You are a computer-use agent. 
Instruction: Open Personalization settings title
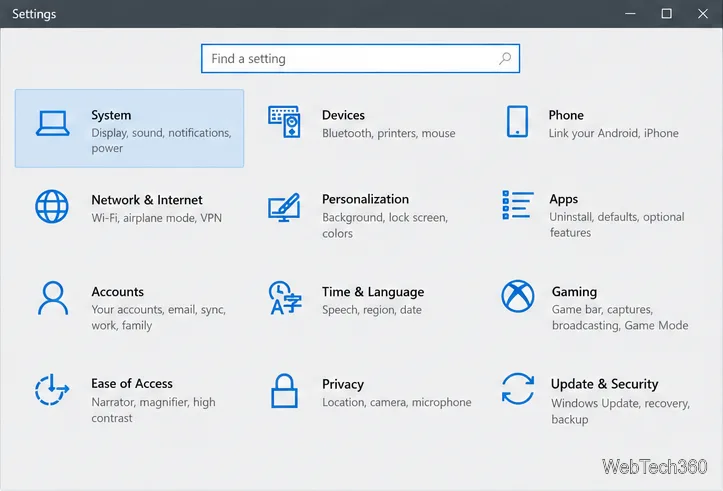365,199
